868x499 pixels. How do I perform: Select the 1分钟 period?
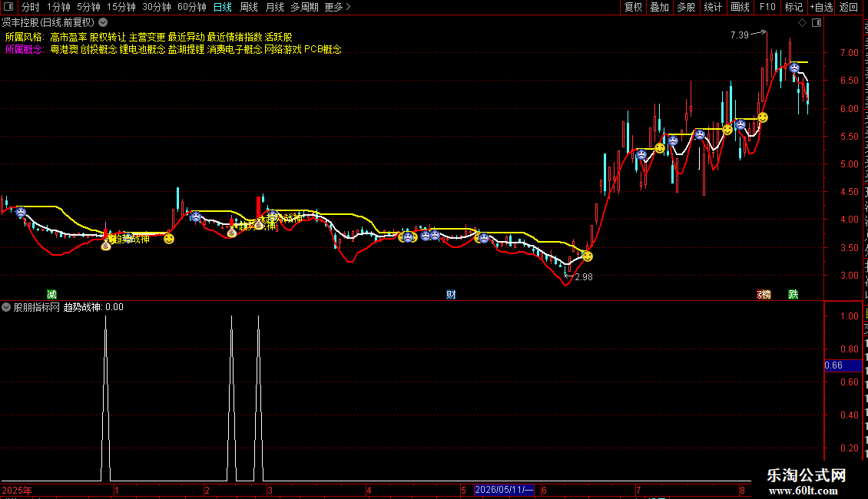58,7
